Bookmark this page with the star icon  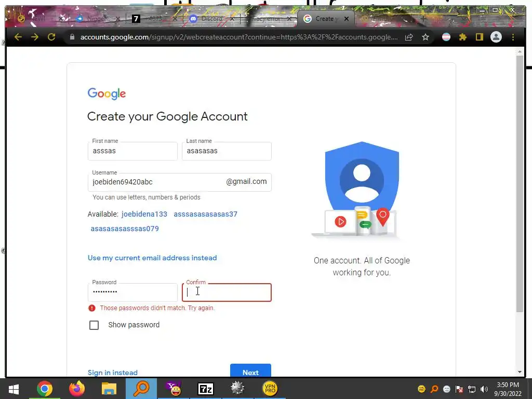pos(425,37)
